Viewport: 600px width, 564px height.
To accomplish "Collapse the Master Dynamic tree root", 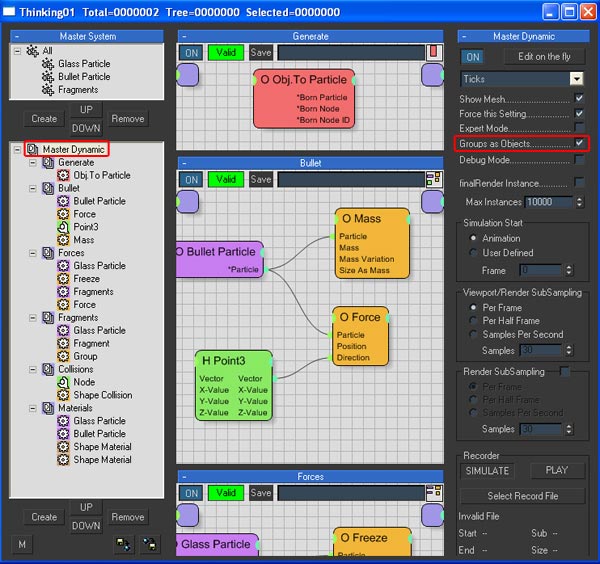I will 17,149.
